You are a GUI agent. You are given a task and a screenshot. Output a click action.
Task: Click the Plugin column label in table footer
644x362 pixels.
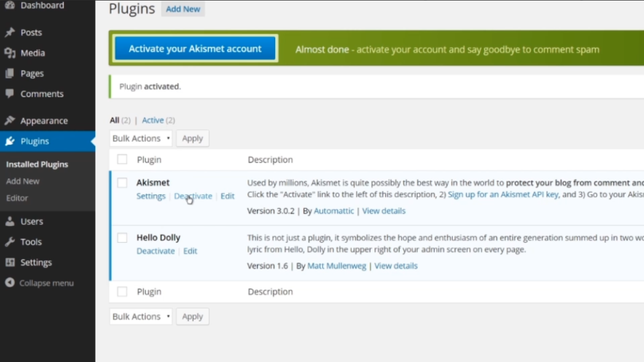coord(149,292)
